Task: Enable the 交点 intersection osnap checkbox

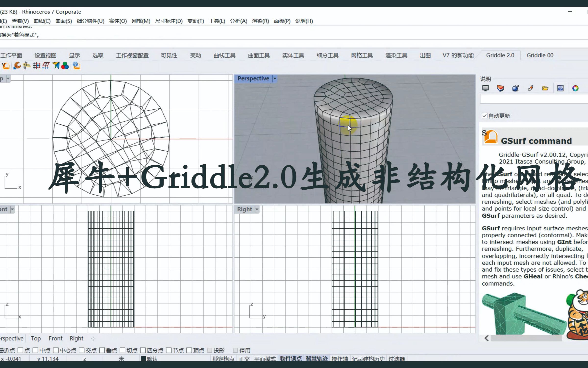Action: coord(82,350)
